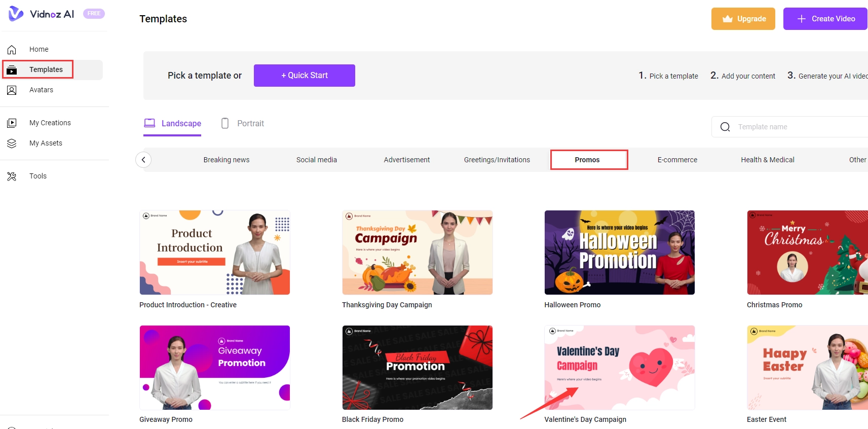Select the Breaking news category
868x429 pixels.
tap(226, 160)
